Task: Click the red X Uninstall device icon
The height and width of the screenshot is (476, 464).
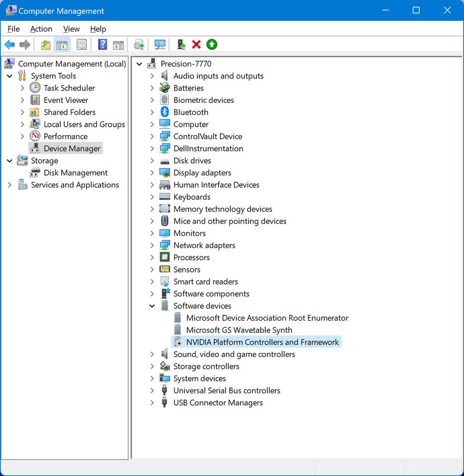Action: tap(196, 45)
